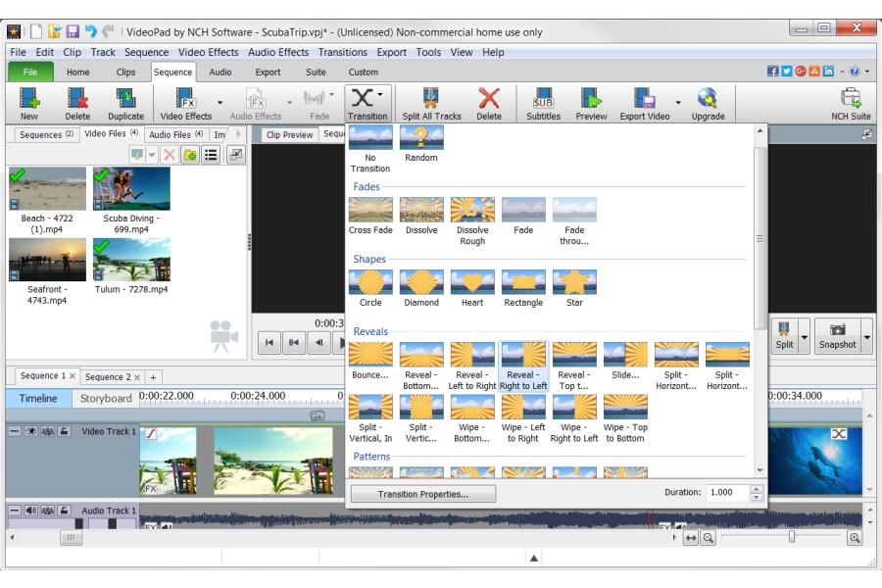Pick the Star shape transition
Screen dimensions: 882x588
(x=574, y=288)
